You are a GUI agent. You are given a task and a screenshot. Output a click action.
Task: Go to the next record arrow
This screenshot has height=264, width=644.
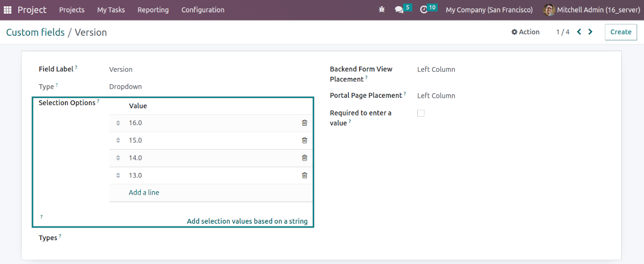pos(590,32)
